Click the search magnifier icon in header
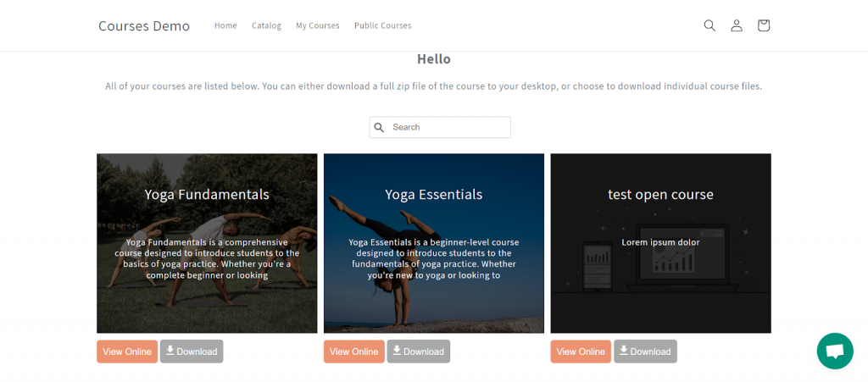Image resolution: width=868 pixels, height=382 pixels. point(709,25)
